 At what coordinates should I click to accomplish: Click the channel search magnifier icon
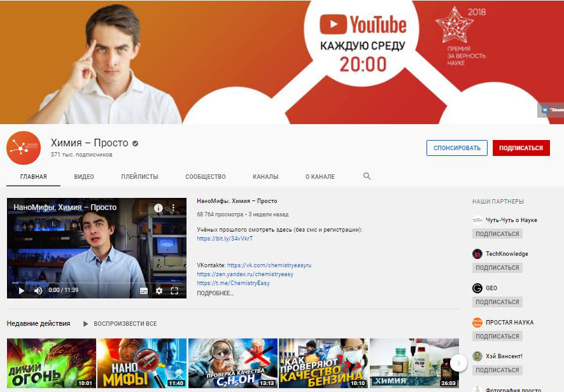point(367,176)
